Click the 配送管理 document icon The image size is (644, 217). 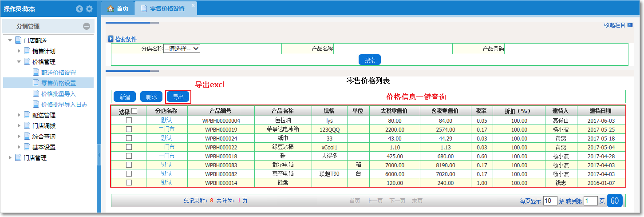[27, 115]
